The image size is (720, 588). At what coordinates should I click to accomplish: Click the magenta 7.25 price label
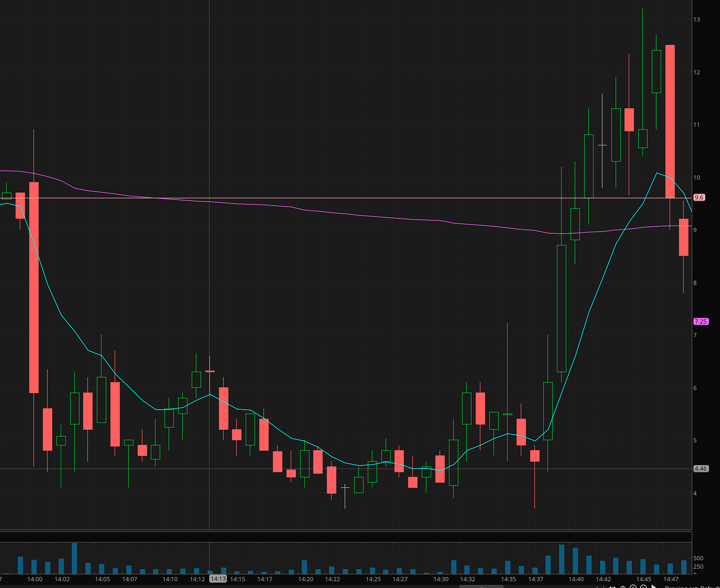701,321
